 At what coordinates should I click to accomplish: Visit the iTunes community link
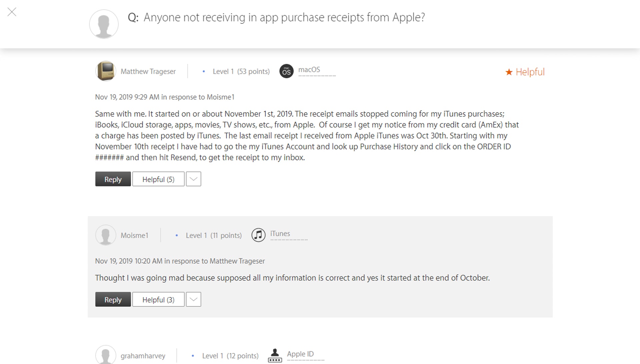click(280, 234)
